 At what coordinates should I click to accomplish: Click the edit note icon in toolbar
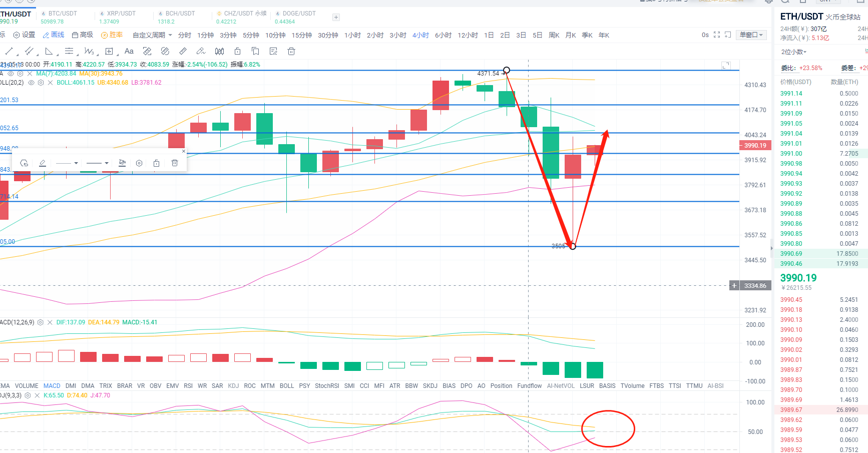point(273,51)
